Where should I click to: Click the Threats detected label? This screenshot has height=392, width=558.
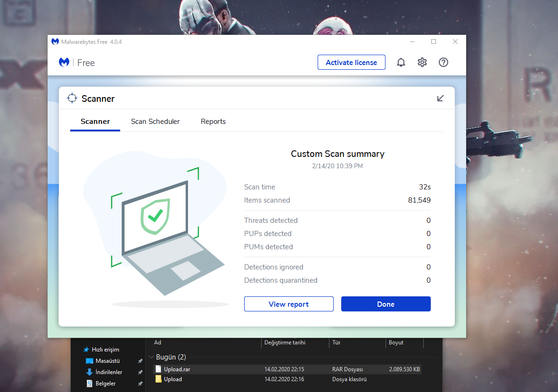(271, 220)
